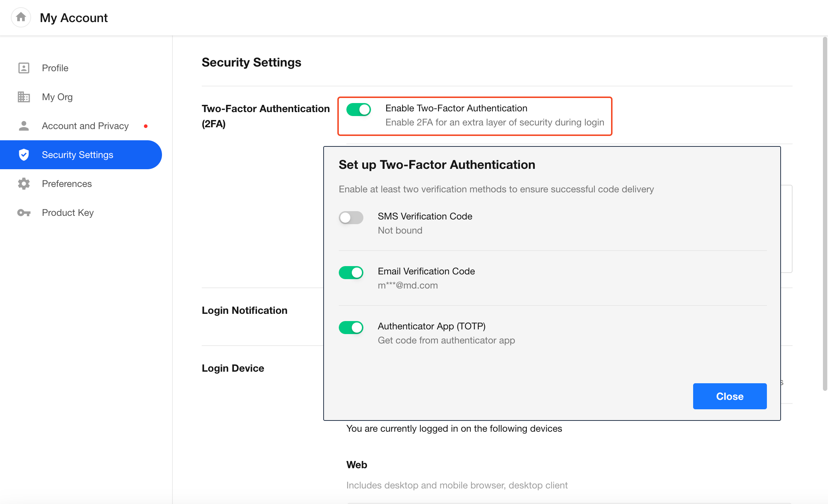Click the Profile person-card icon
828x504 pixels.
coord(24,68)
